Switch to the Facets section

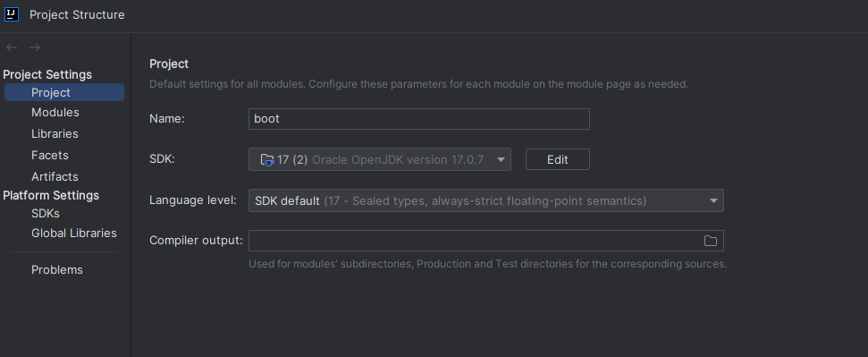(x=50, y=155)
